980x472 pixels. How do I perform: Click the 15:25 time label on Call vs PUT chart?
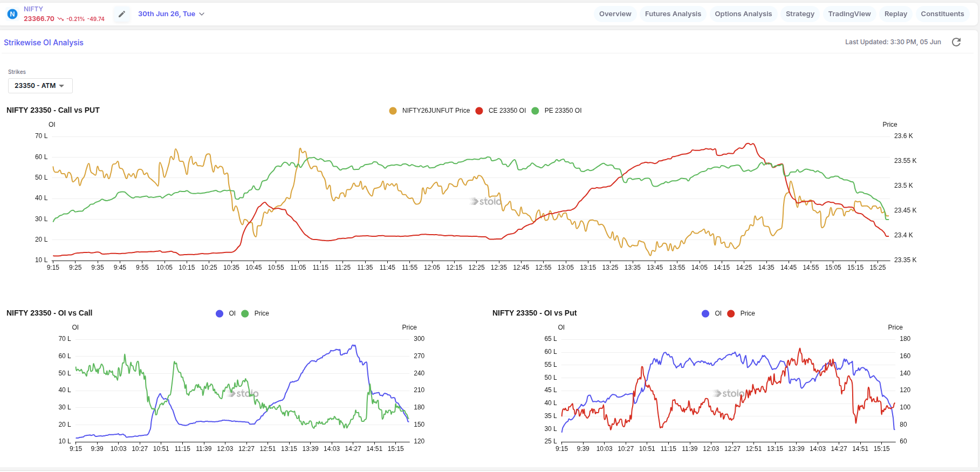coord(878,268)
